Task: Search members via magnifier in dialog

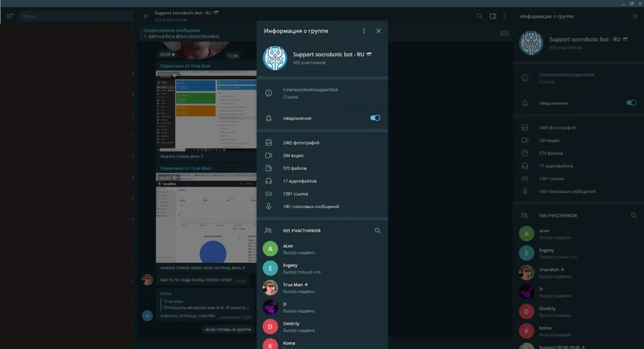Action: point(377,230)
